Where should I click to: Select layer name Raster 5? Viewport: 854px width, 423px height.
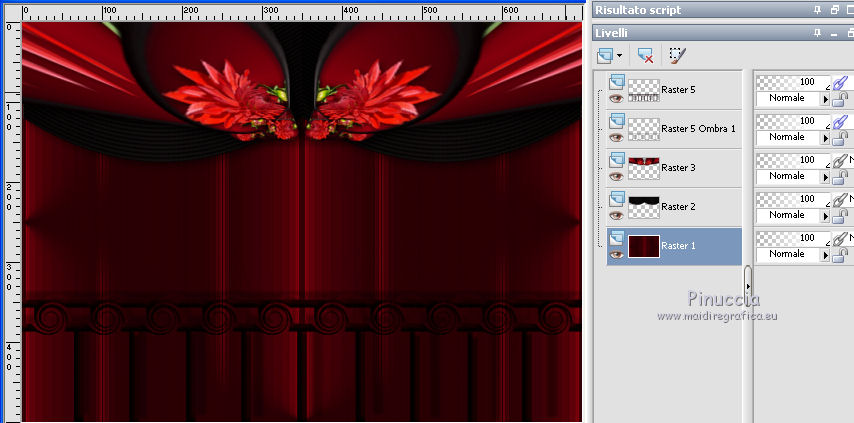click(678, 90)
